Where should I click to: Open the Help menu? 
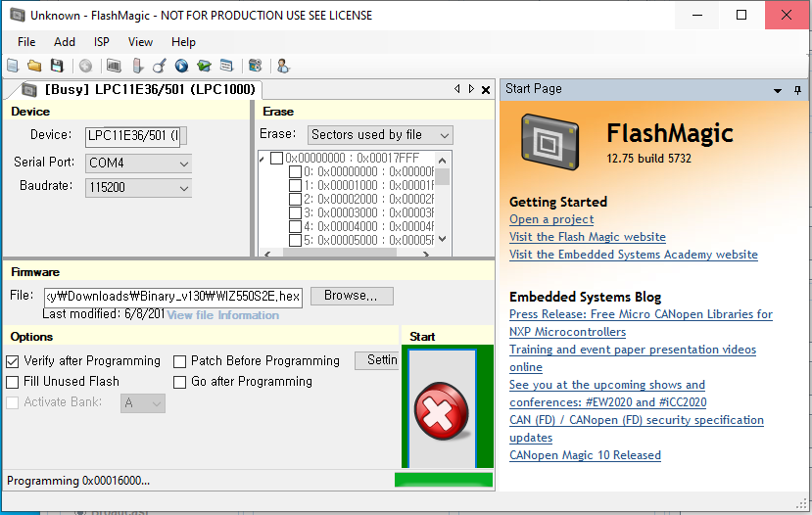point(183,42)
